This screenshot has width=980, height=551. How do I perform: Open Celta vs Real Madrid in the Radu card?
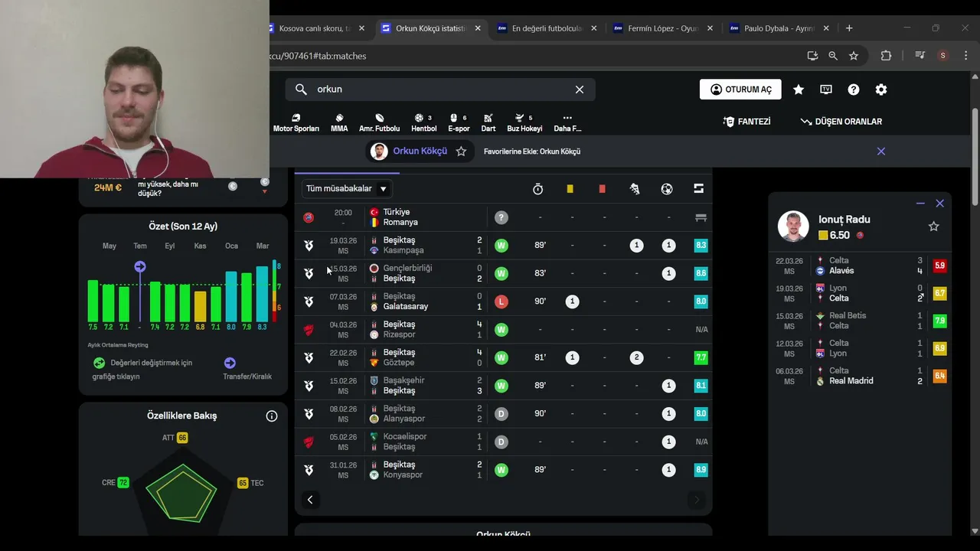861,376
